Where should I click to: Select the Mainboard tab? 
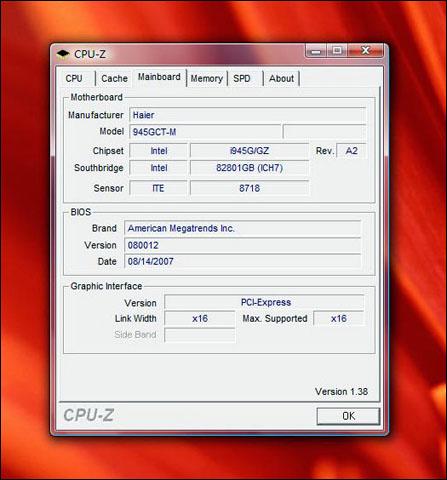[x=159, y=77]
